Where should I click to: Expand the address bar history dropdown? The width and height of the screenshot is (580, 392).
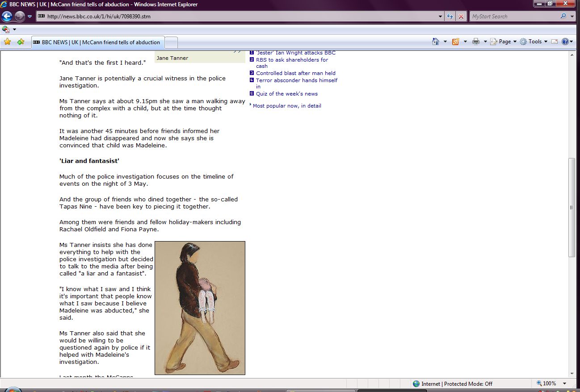441,17
